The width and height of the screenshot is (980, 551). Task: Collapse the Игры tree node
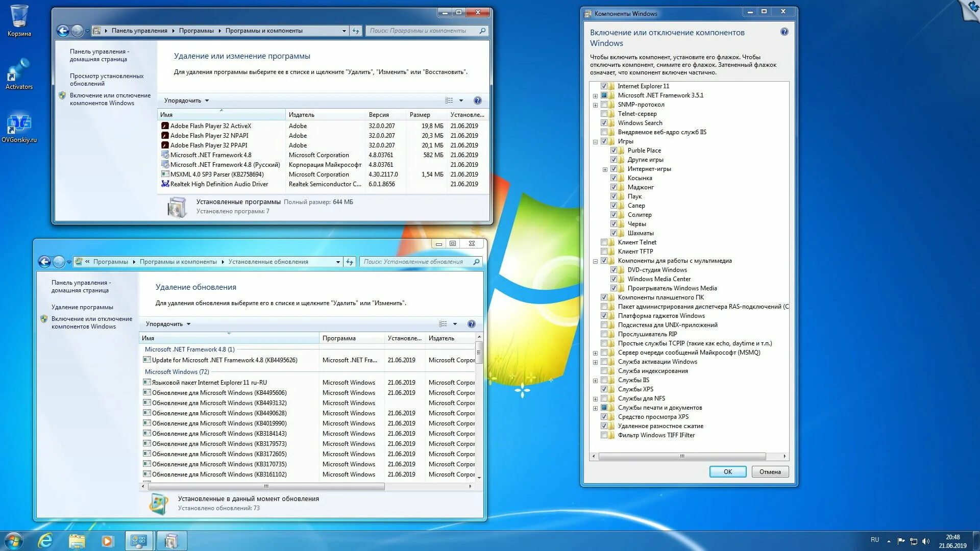[595, 142]
